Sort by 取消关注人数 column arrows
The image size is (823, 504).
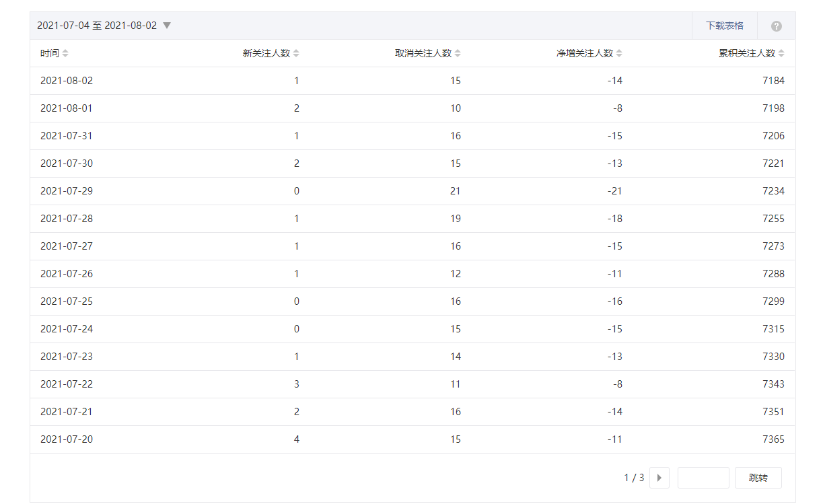click(458, 53)
